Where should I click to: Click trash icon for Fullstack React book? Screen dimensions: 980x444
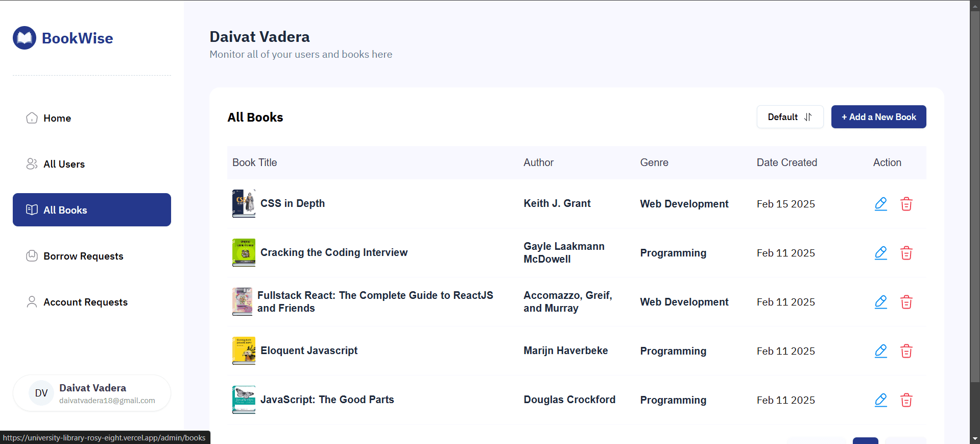(x=906, y=302)
